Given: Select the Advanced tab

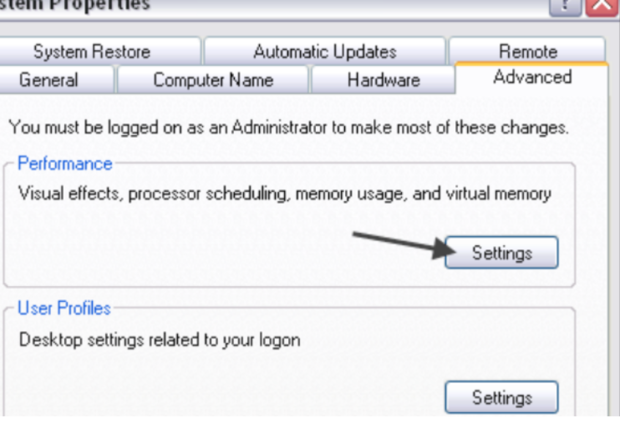Looking at the screenshot, I should pyautogui.click(x=532, y=77).
